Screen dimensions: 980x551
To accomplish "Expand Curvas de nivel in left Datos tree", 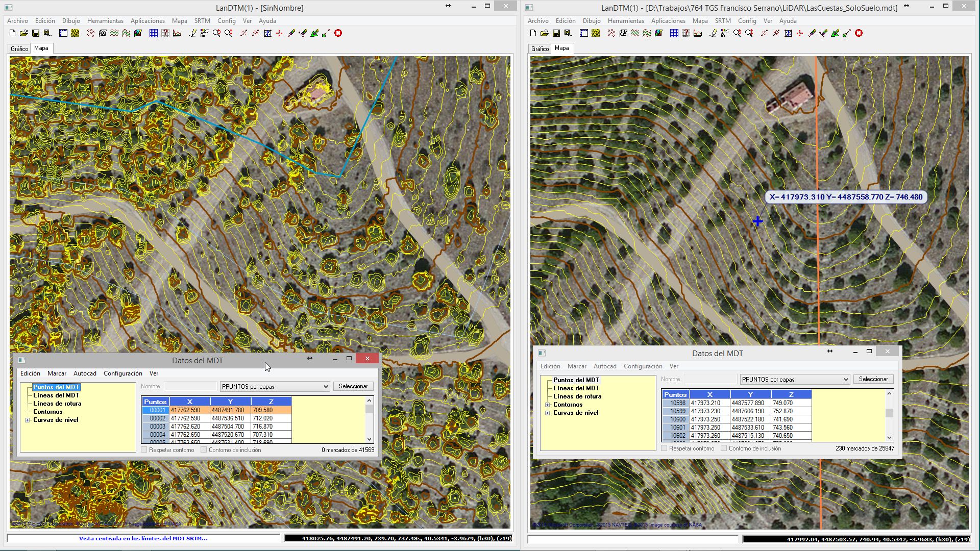I will tap(28, 420).
